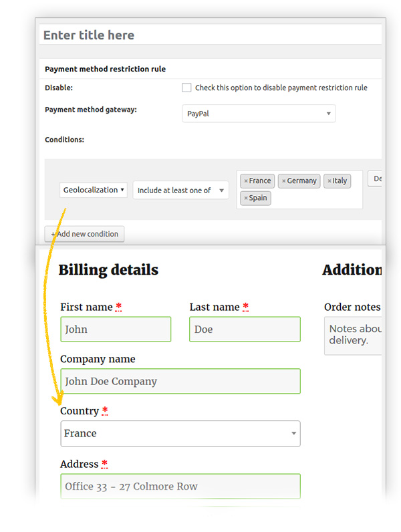The width and height of the screenshot is (401, 532).
Task: Click the partially visible delete condition button
Action: pos(376,178)
